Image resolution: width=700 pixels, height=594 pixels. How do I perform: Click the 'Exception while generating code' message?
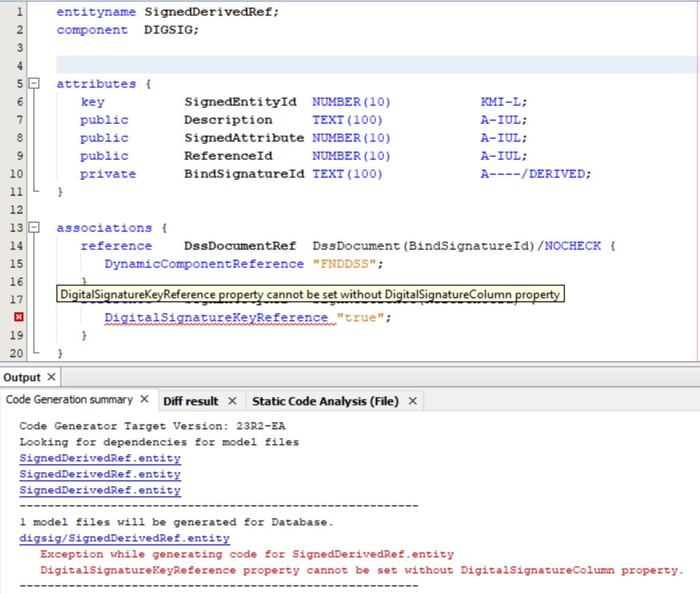click(247, 554)
